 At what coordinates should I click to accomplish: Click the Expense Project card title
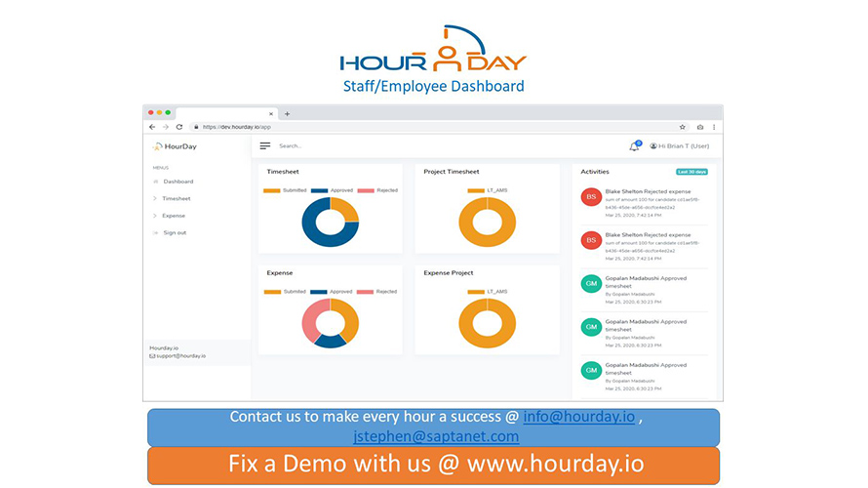449,273
